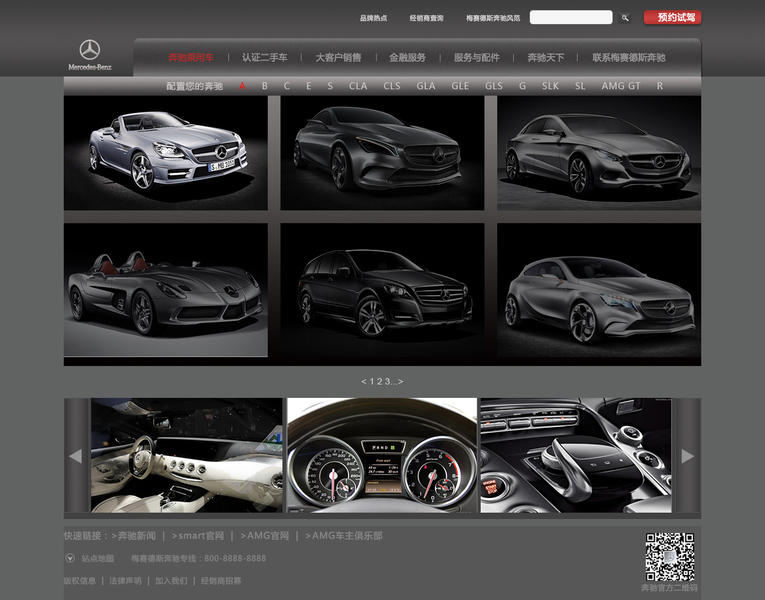Open the SLR speedster with red seats thumbnail
The image size is (765, 600).
165,290
